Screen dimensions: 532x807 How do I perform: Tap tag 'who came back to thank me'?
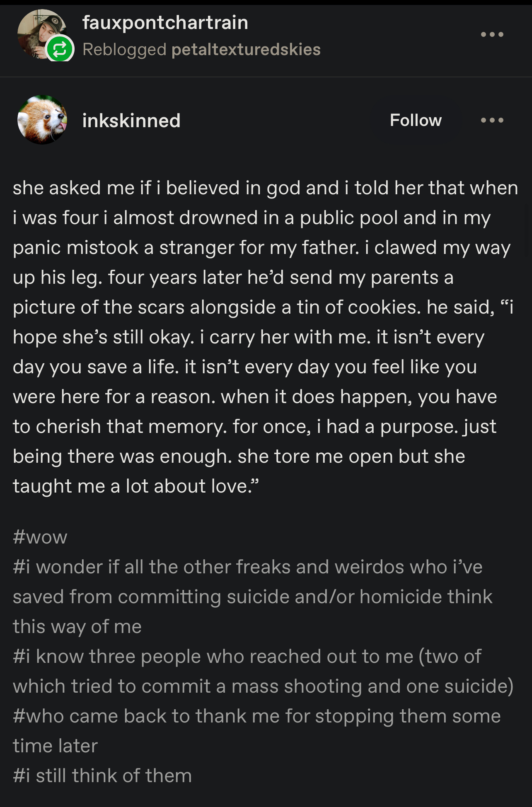point(257,731)
